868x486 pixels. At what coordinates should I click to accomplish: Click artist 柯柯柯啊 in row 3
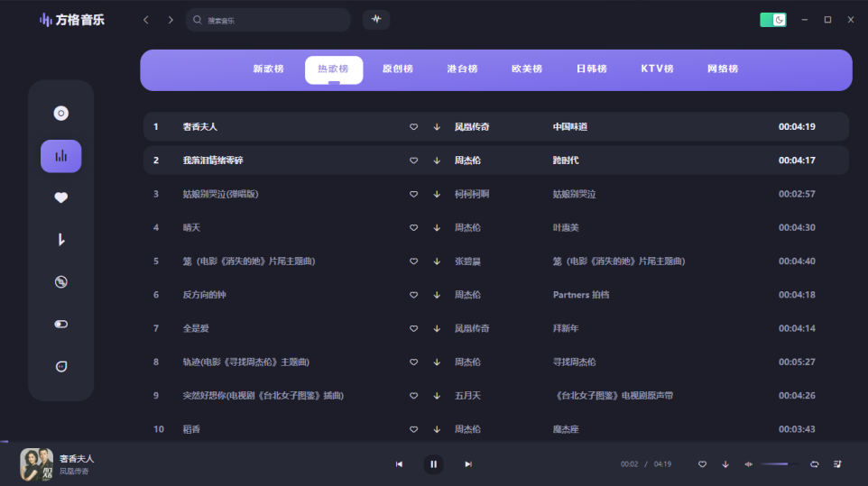[x=472, y=194]
